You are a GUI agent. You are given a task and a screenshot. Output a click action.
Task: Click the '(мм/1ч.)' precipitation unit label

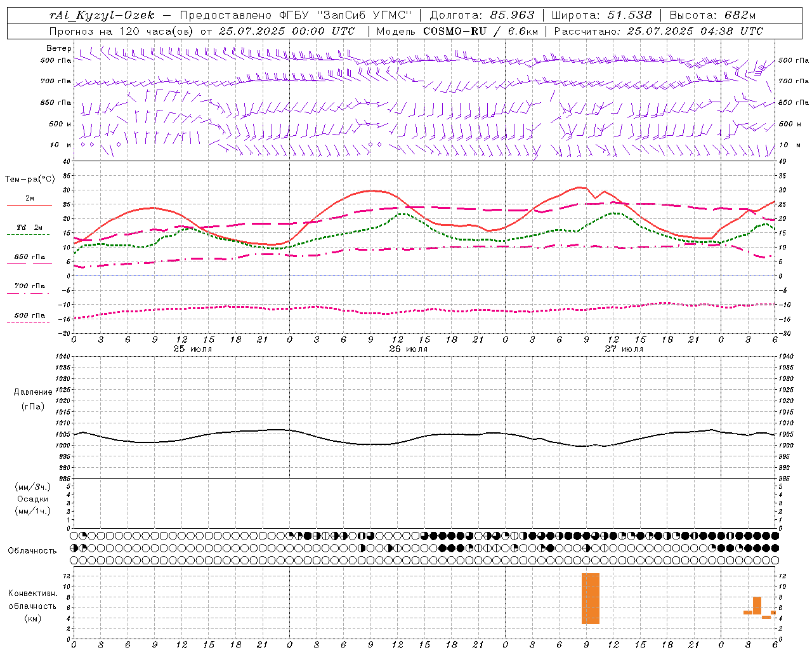click(x=33, y=511)
